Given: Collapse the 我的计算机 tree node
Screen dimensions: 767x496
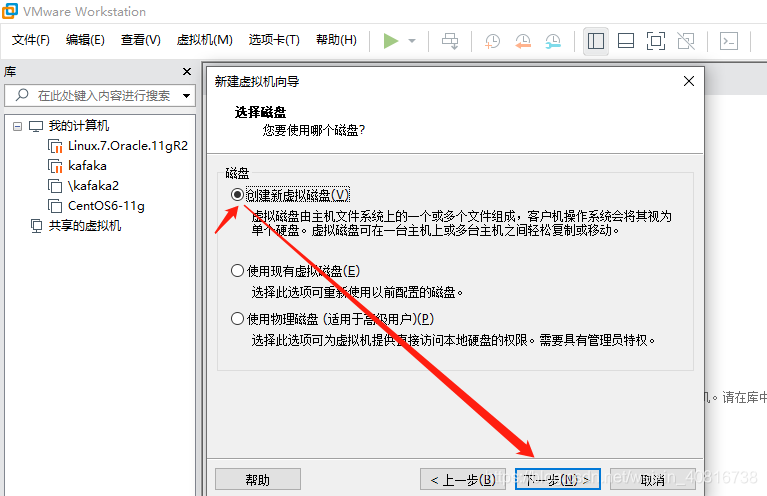Looking at the screenshot, I should 18,127.
